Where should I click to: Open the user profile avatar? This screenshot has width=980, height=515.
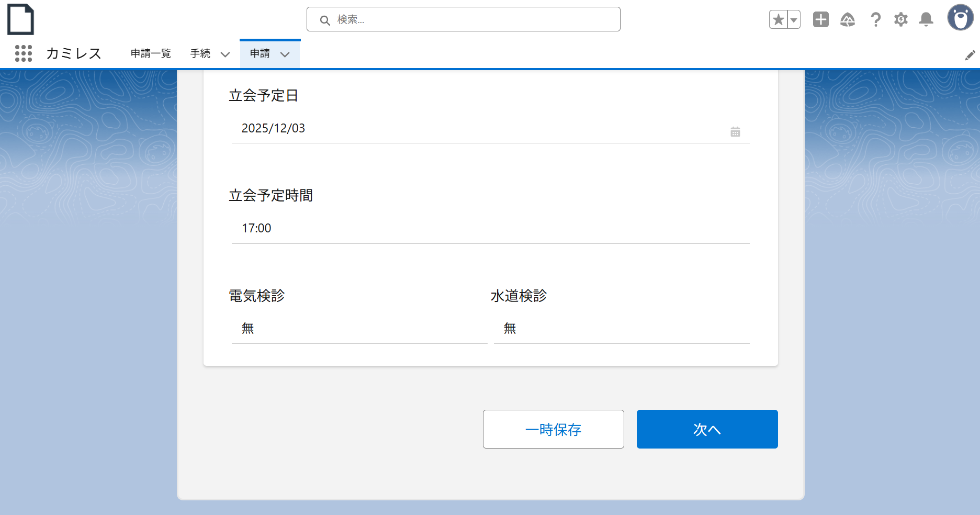pyautogui.click(x=960, y=18)
